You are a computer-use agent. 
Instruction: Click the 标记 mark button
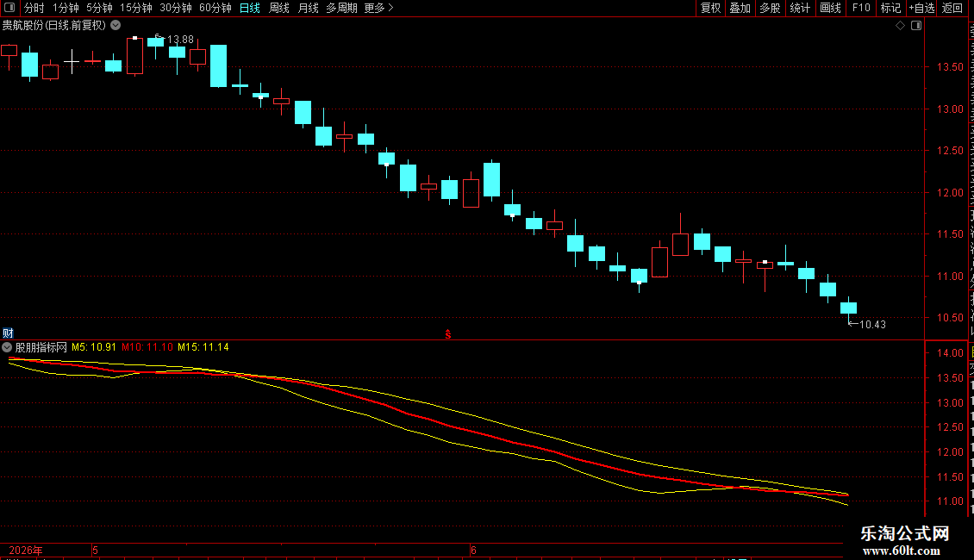pos(890,8)
